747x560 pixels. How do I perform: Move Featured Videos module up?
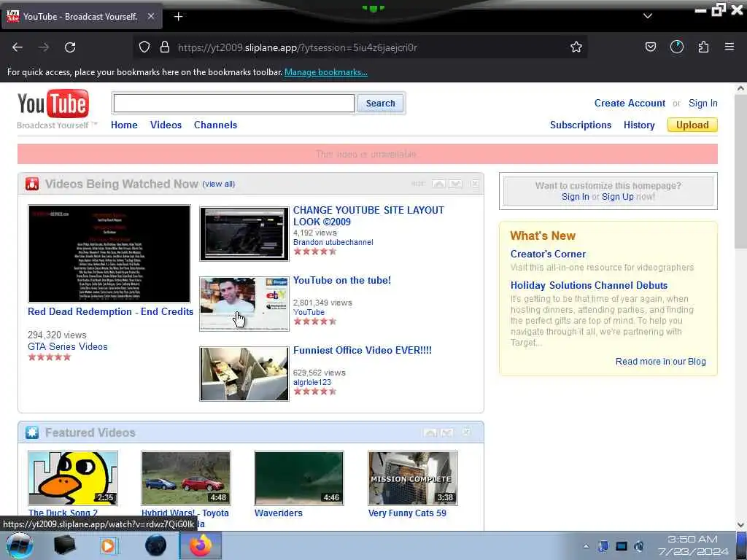(430, 432)
